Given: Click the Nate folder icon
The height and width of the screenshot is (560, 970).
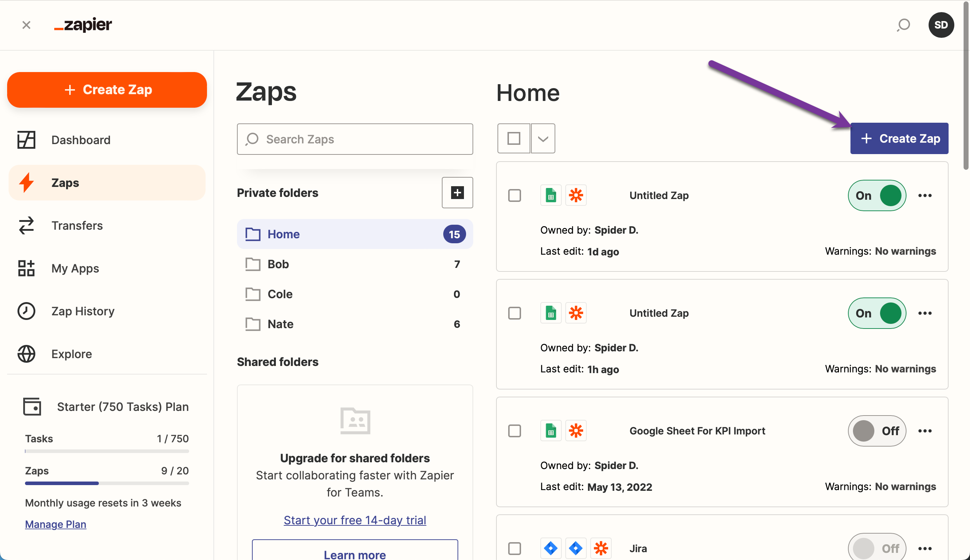Looking at the screenshot, I should (253, 324).
